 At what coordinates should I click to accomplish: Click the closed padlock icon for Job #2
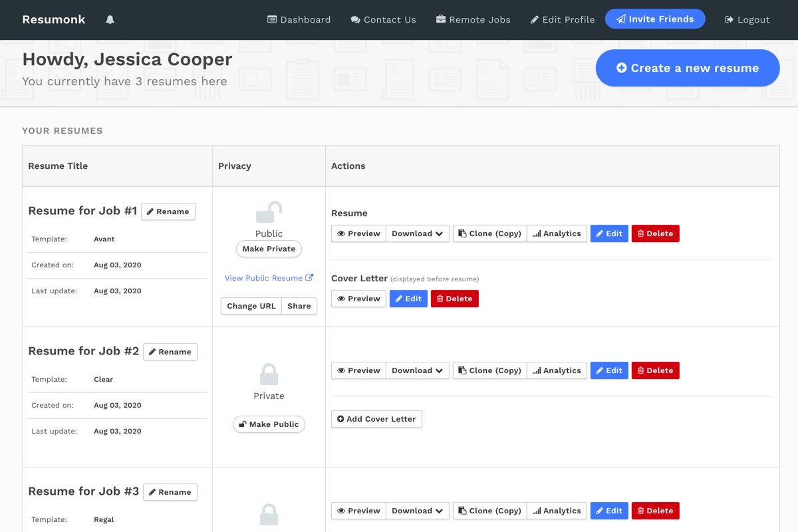269,374
